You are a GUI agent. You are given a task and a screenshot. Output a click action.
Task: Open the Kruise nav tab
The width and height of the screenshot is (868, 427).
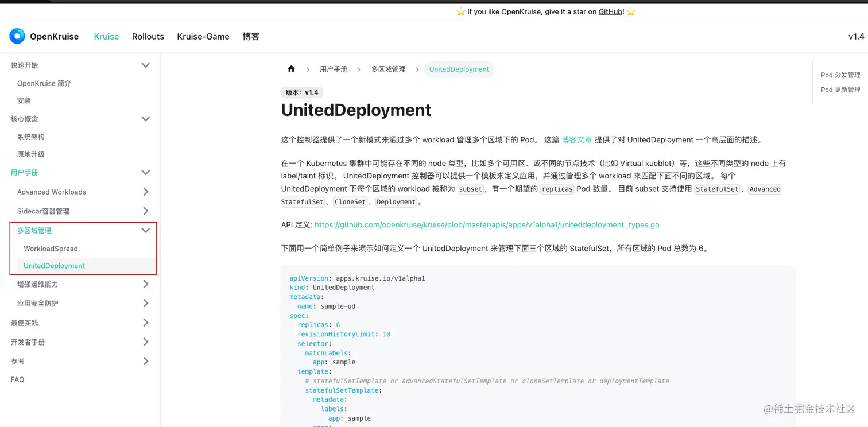(x=106, y=36)
